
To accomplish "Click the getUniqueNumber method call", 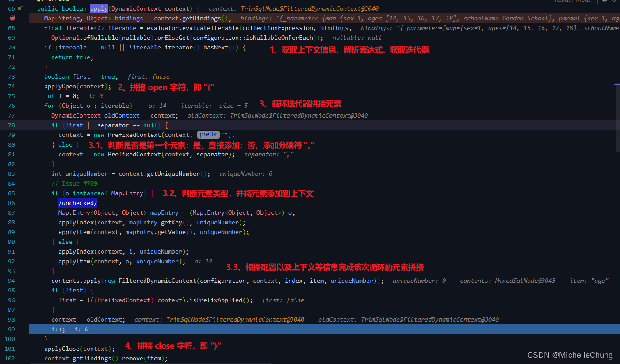I will pyautogui.click(x=173, y=174).
